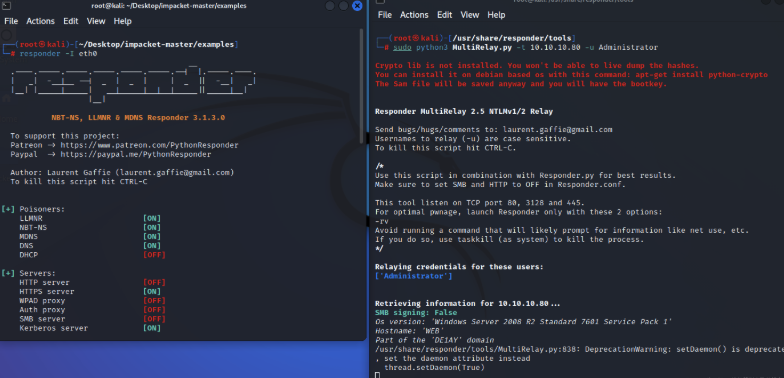Click 'Make sure to set SMB and HTTP' line
This screenshot has width=784, height=378.
(500, 184)
